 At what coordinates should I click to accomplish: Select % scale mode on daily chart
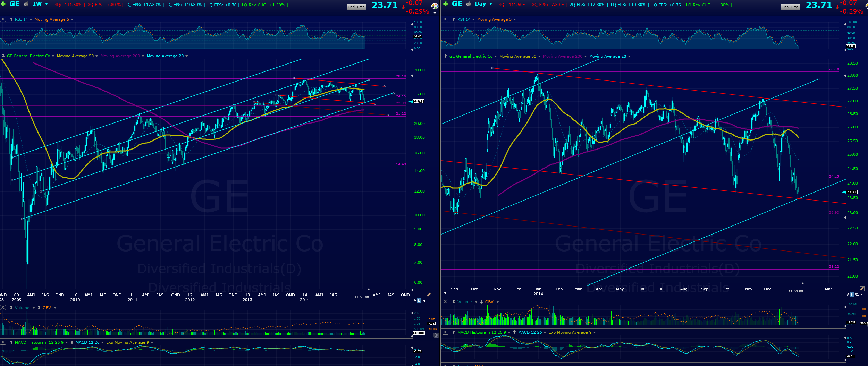[x=857, y=295]
